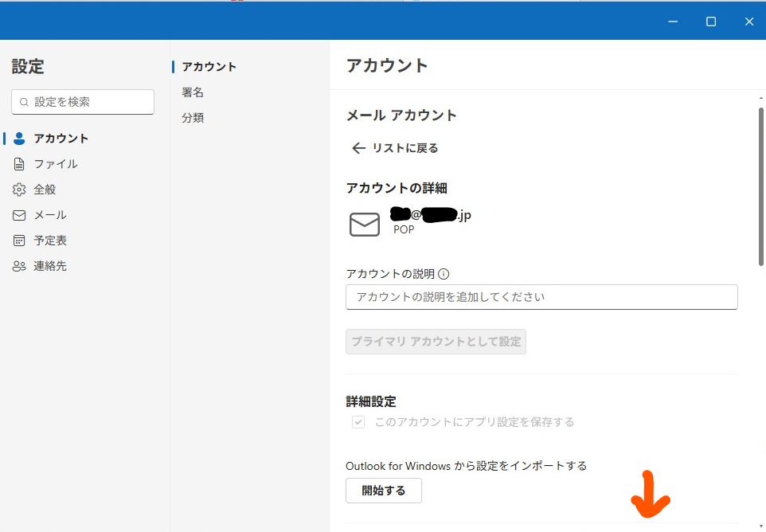Select the 署名 tab

pos(193,92)
